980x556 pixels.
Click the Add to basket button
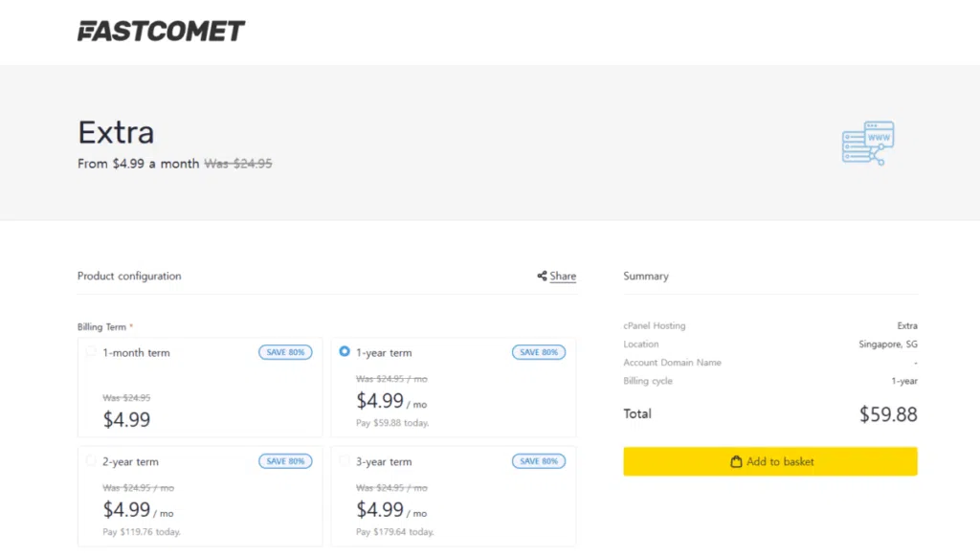click(x=770, y=461)
